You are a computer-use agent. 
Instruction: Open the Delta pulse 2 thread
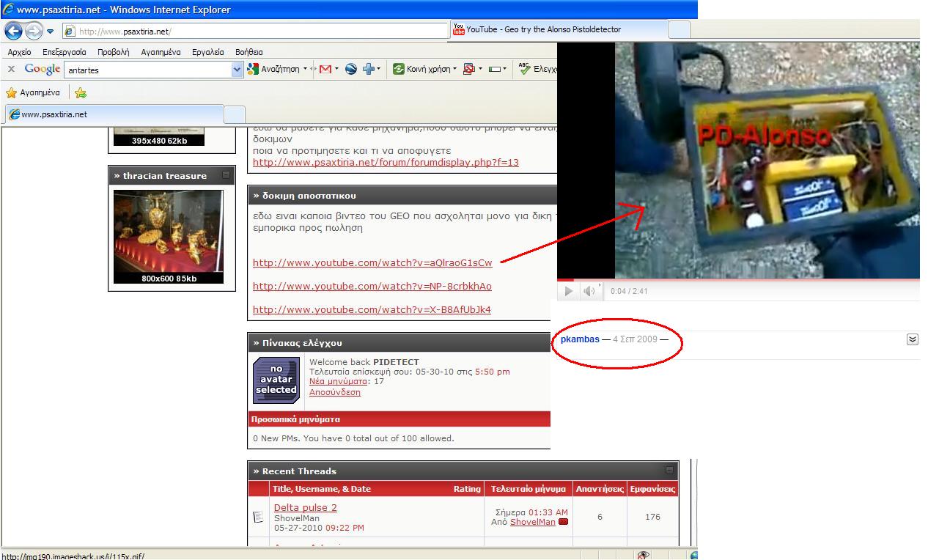click(x=306, y=507)
